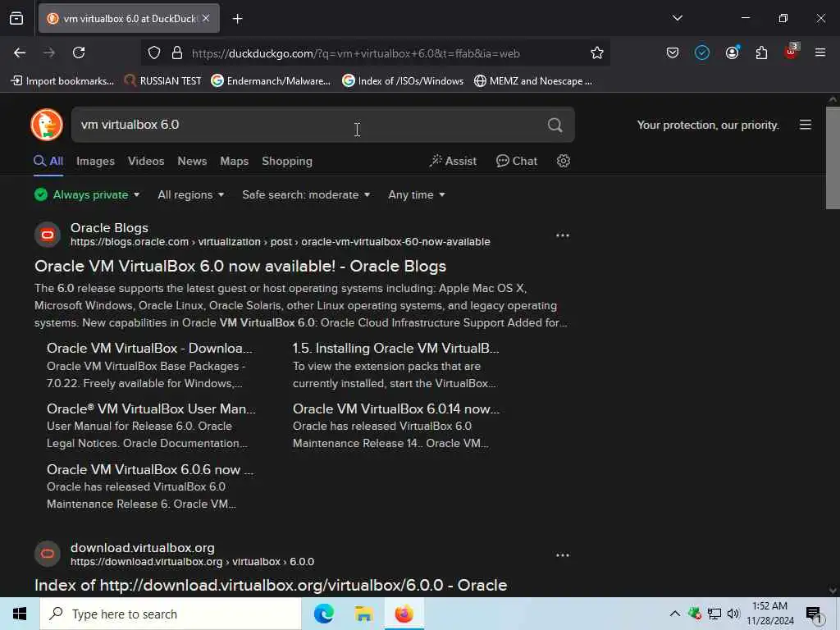Screen dimensions: 840x630
Task: Bookmark this page with star icon
Action: point(597,52)
